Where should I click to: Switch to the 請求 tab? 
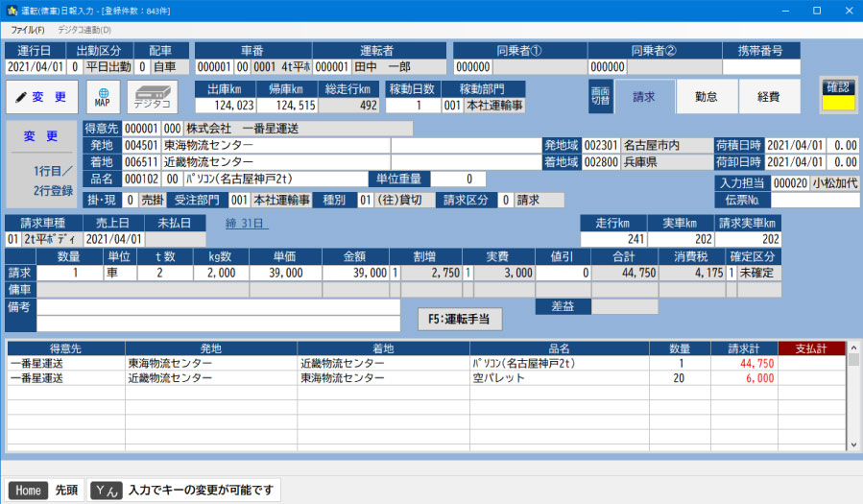coord(643,97)
